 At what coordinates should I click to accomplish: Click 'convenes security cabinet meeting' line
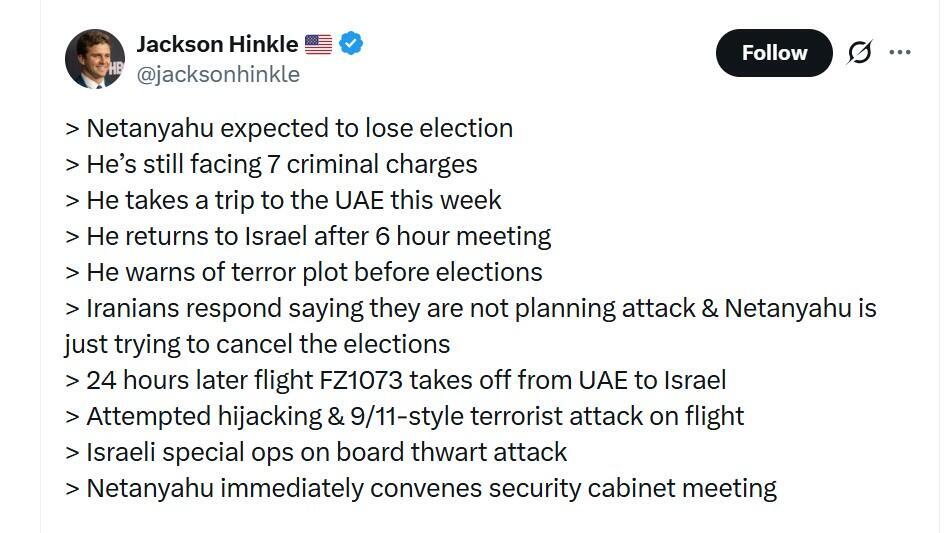[x=421, y=488]
